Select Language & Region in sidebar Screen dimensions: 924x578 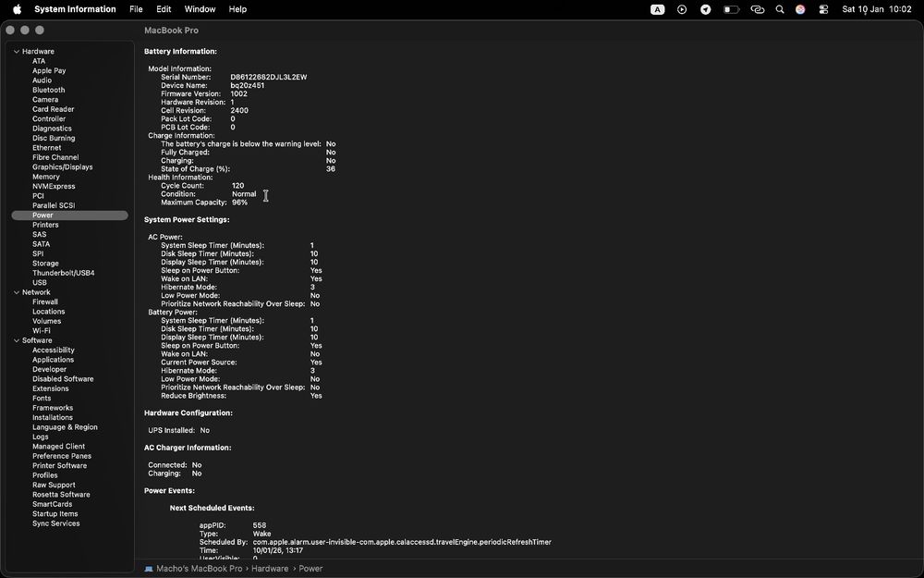point(65,427)
